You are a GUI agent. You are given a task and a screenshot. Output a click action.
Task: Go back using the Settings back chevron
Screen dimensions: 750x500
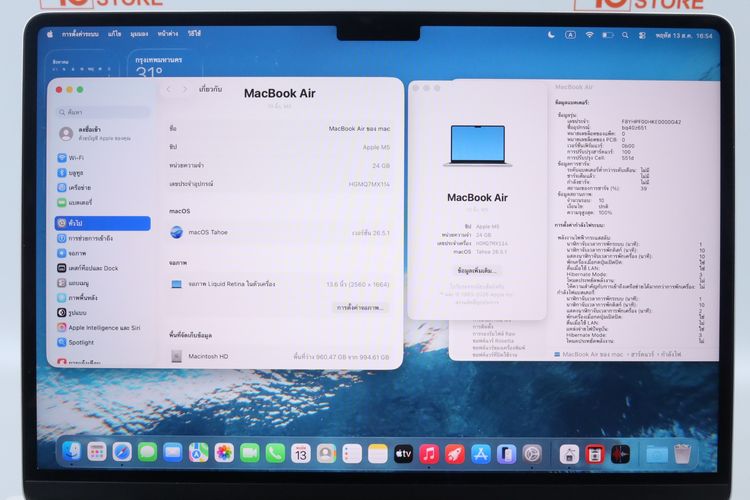click(169, 89)
